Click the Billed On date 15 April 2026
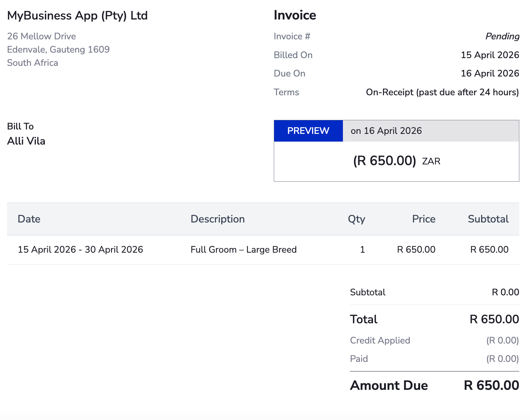 pyautogui.click(x=490, y=55)
